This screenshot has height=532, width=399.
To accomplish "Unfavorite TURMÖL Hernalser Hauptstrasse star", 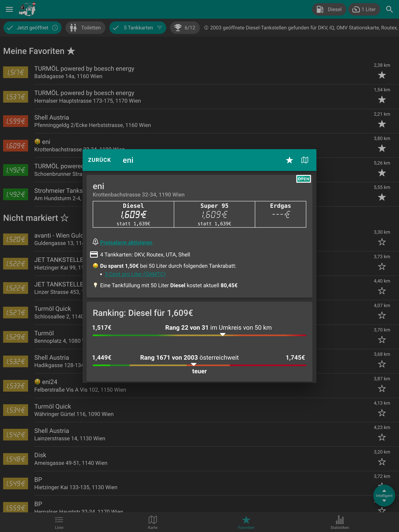I will (382, 100).
